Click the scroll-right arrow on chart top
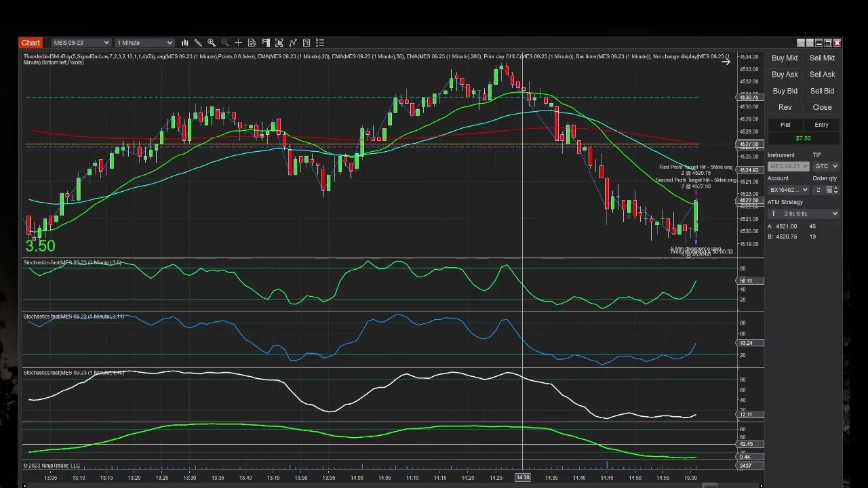Screen dimensions: 868x488 tap(726, 62)
